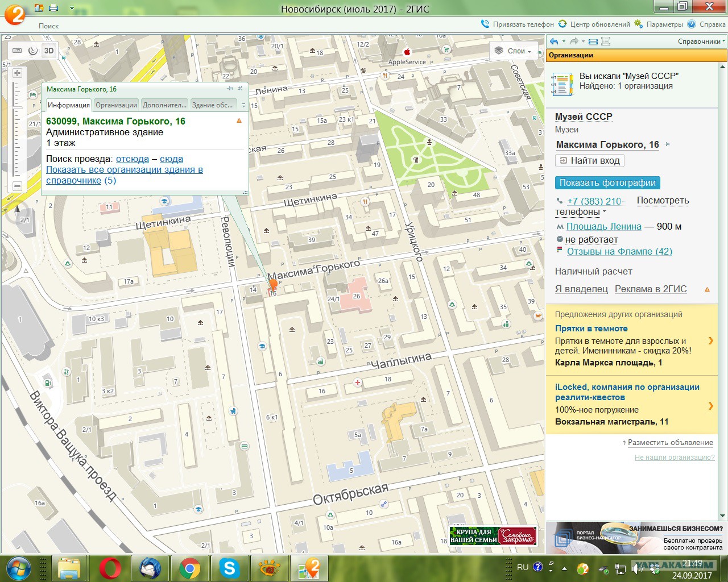Image resolution: width=728 pixels, height=582 pixels.
Task: Click the detailed card view icon
Action: (x=606, y=41)
